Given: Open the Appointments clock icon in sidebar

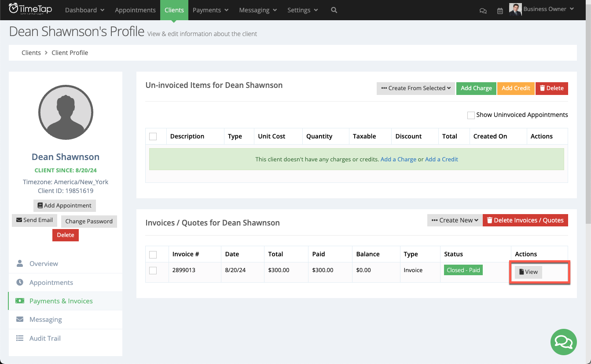Looking at the screenshot, I should [x=20, y=282].
